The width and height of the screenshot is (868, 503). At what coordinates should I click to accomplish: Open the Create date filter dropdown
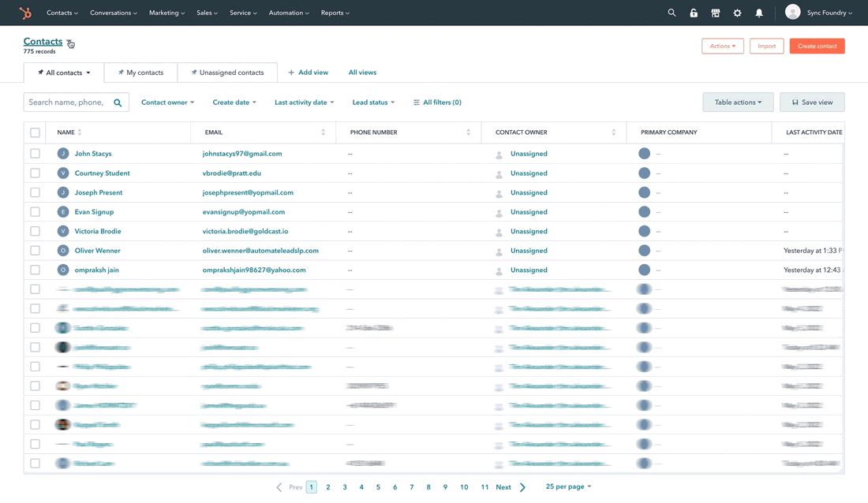coord(234,102)
